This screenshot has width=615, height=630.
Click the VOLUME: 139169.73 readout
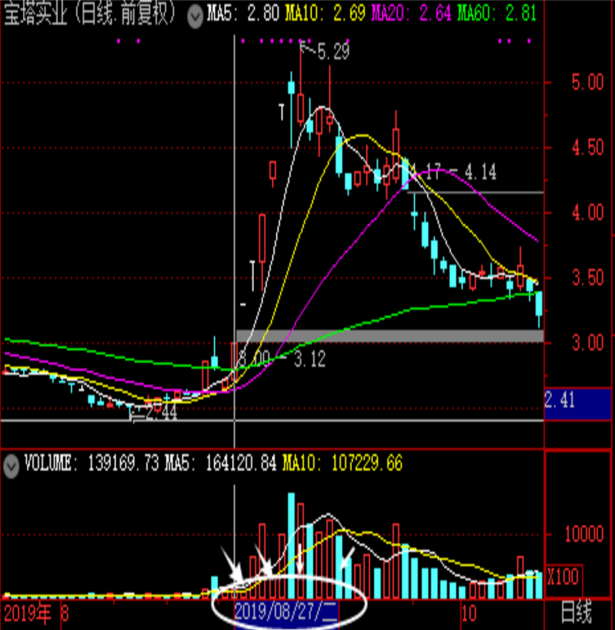point(92,463)
